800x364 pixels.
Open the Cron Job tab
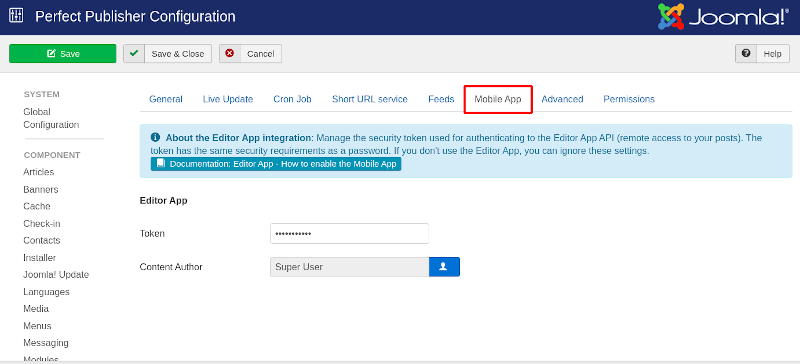292,99
